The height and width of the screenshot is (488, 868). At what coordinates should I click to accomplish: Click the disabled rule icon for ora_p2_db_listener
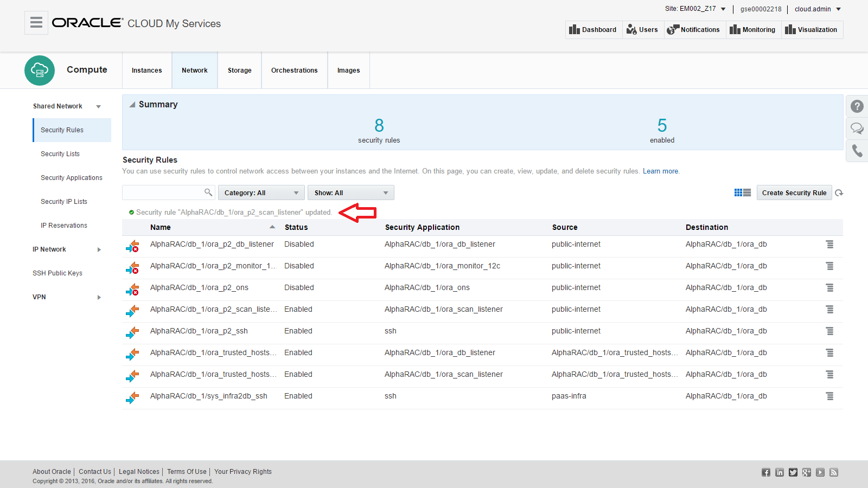(x=132, y=246)
